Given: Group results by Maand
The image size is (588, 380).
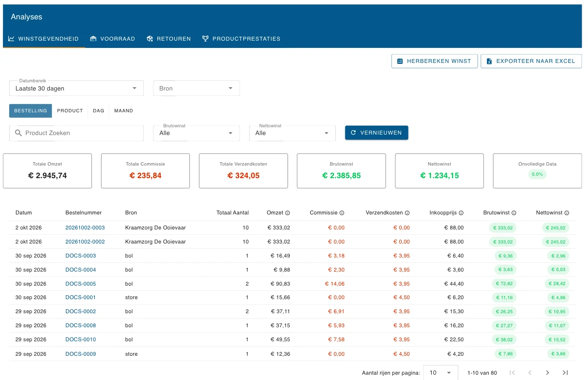Looking at the screenshot, I should click(123, 111).
